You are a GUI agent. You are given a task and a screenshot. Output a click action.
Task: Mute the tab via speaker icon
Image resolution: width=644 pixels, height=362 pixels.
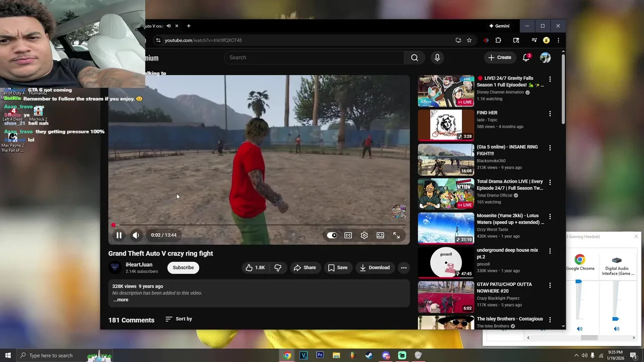pos(169,26)
